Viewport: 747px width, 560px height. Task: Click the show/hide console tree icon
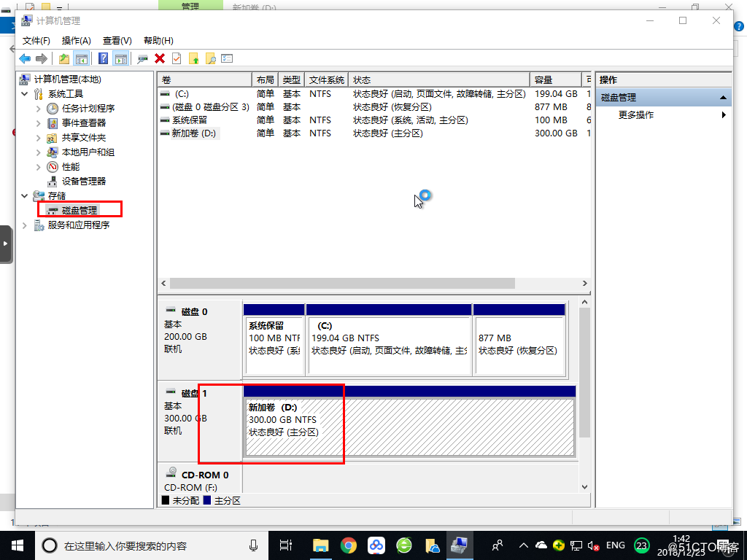coord(82,58)
